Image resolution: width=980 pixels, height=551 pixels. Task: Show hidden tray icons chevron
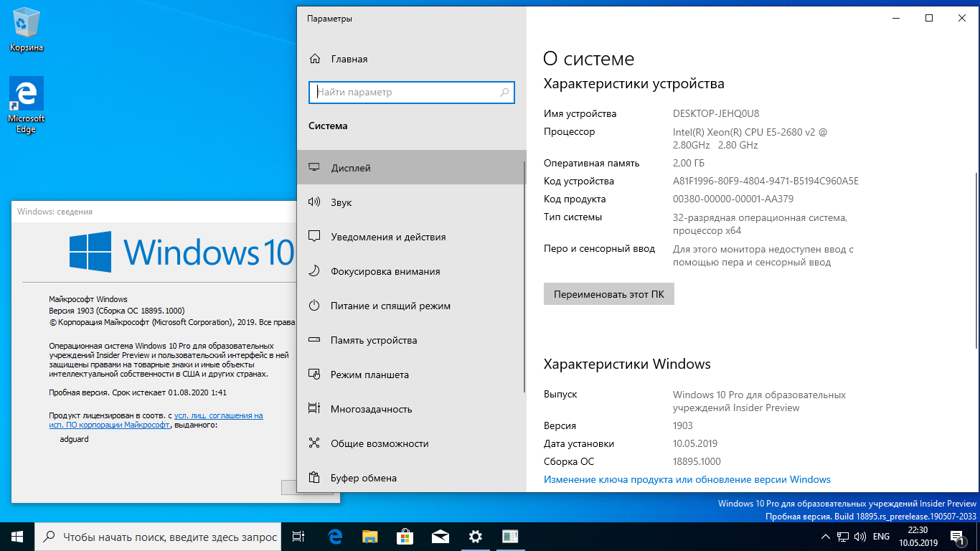826,536
